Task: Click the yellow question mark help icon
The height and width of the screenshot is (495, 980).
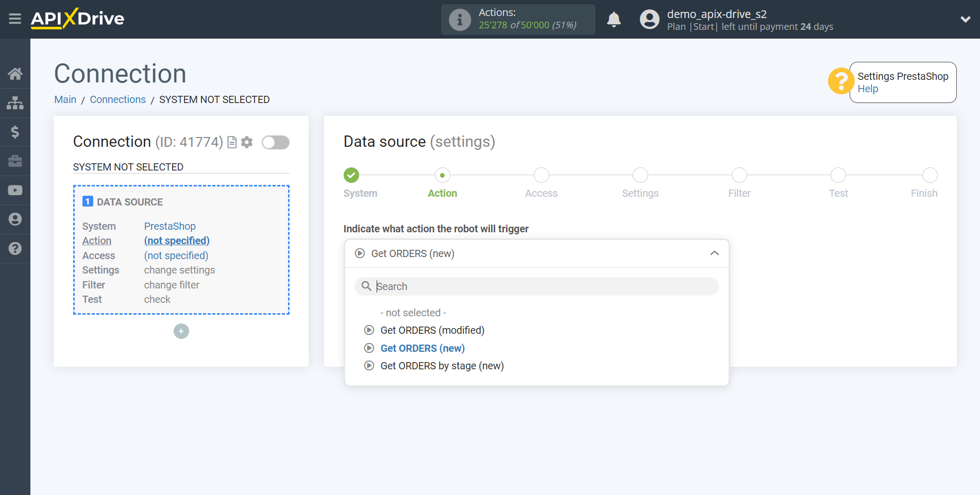Action: [x=840, y=81]
